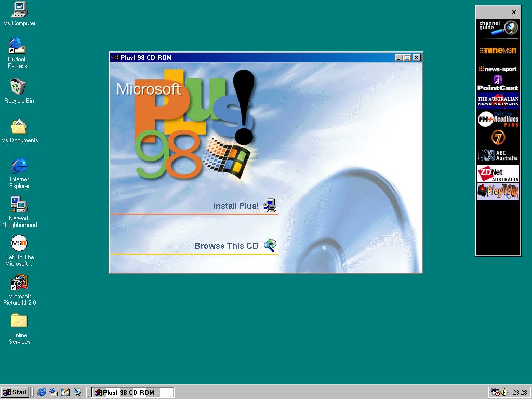Launch Outlook Express from Quick Launch

point(54,392)
